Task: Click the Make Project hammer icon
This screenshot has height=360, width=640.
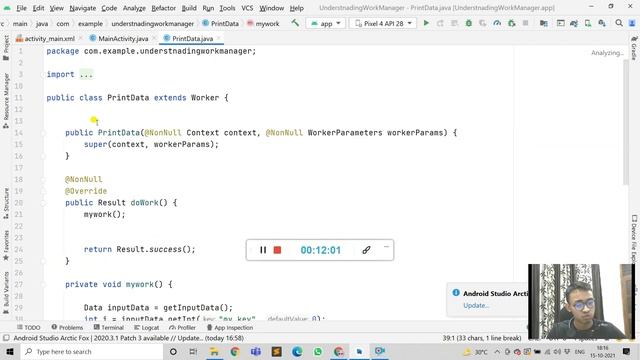Action: coord(295,23)
